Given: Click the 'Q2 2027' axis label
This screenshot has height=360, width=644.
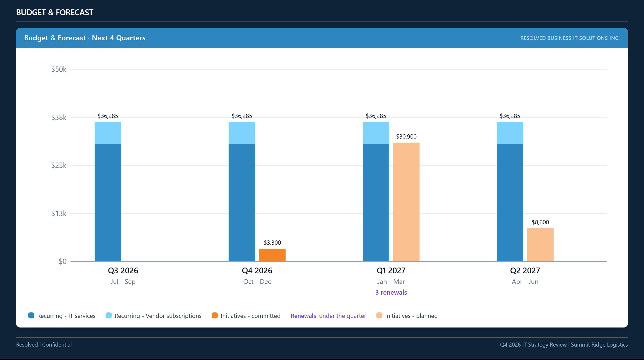Looking at the screenshot, I should click(x=525, y=270).
